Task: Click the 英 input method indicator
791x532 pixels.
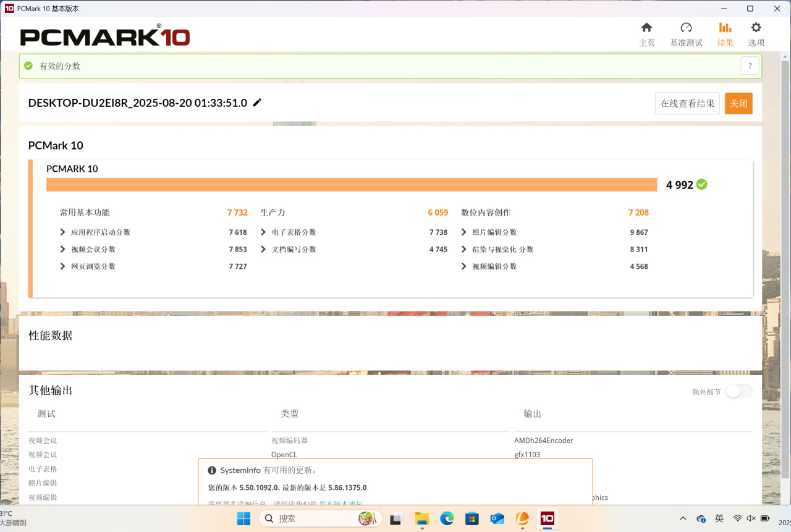Action: (719, 518)
